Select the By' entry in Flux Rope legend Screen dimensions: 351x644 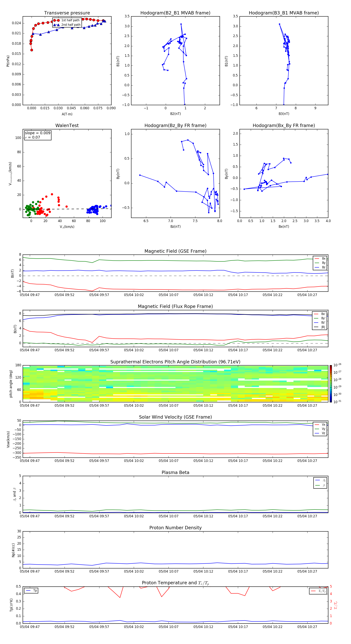click(320, 318)
